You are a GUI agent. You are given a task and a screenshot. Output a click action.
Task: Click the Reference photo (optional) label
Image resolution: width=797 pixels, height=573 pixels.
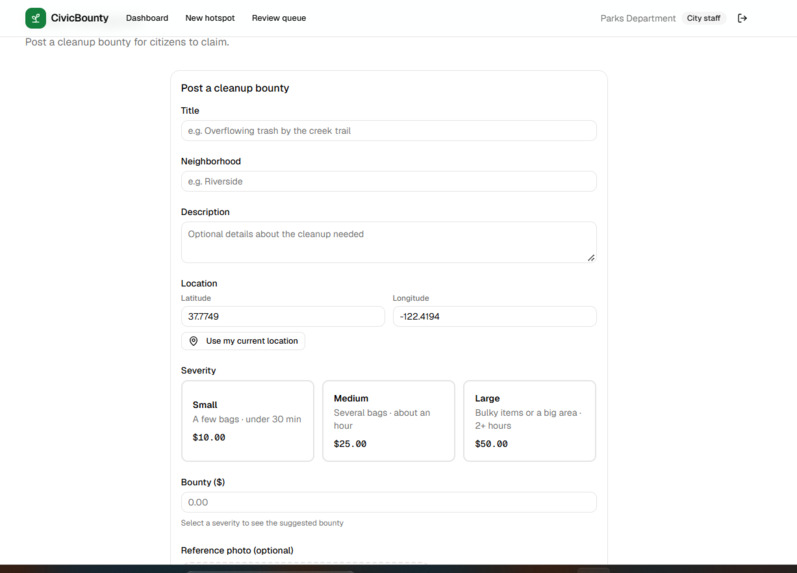tap(237, 550)
